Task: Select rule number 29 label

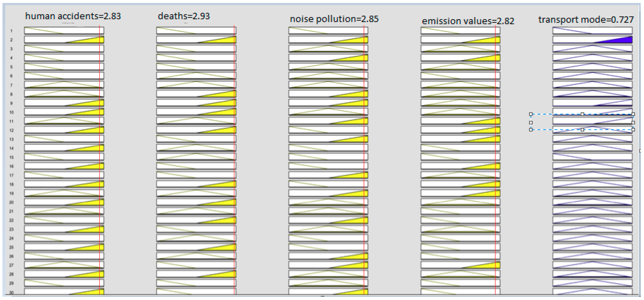Action: tap(11, 283)
